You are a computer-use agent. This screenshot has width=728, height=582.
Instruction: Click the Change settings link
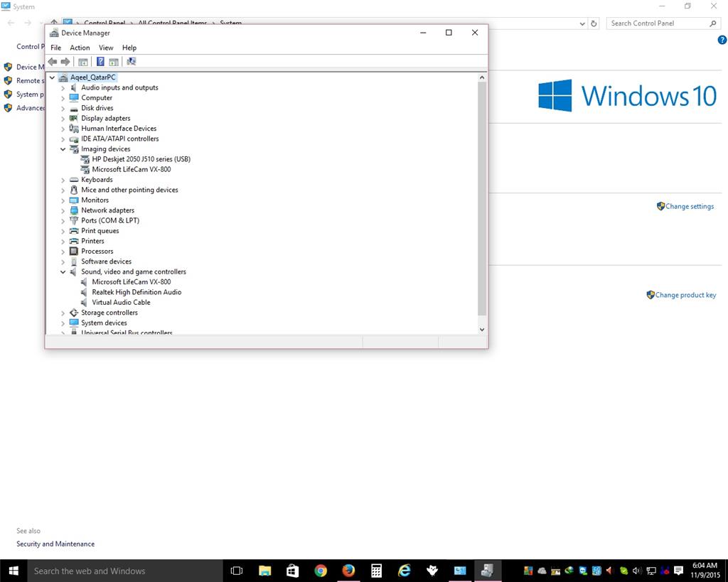click(690, 207)
